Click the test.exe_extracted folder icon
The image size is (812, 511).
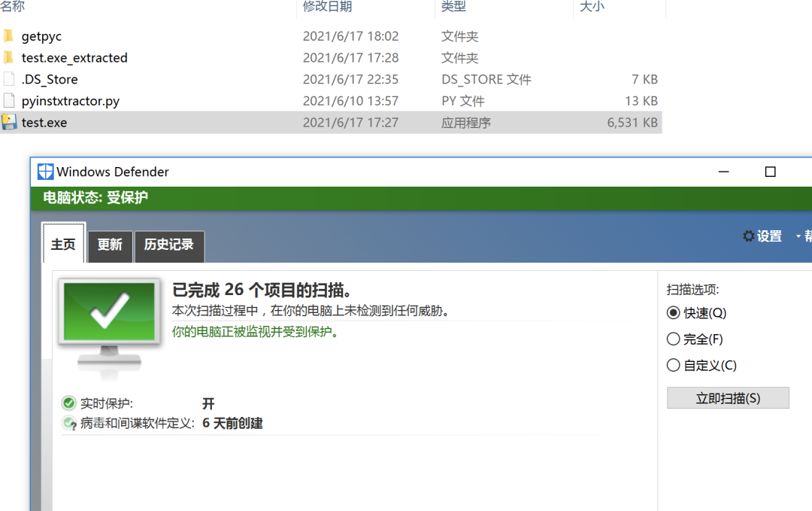(x=8, y=57)
